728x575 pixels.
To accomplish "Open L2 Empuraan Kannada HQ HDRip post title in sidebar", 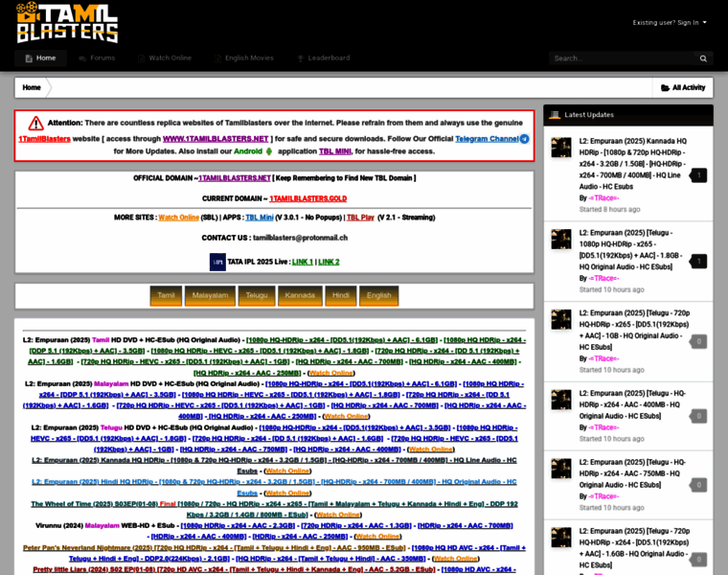I will pos(633,164).
